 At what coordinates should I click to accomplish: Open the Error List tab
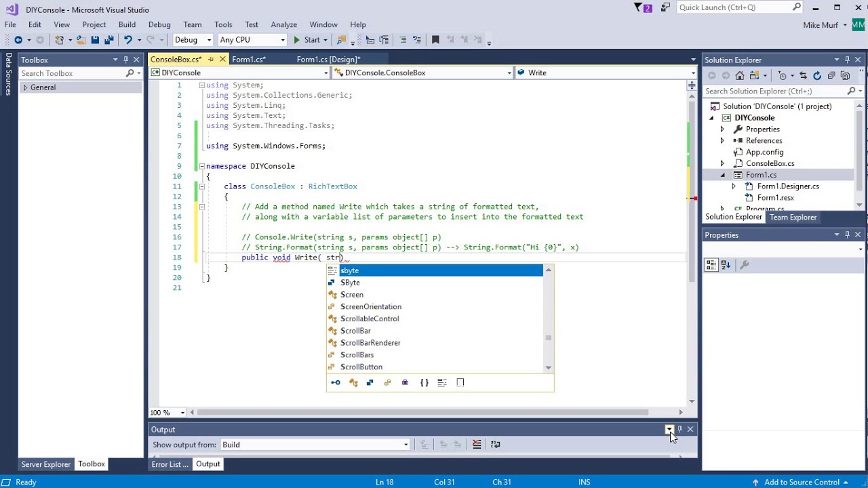[170, 464]
